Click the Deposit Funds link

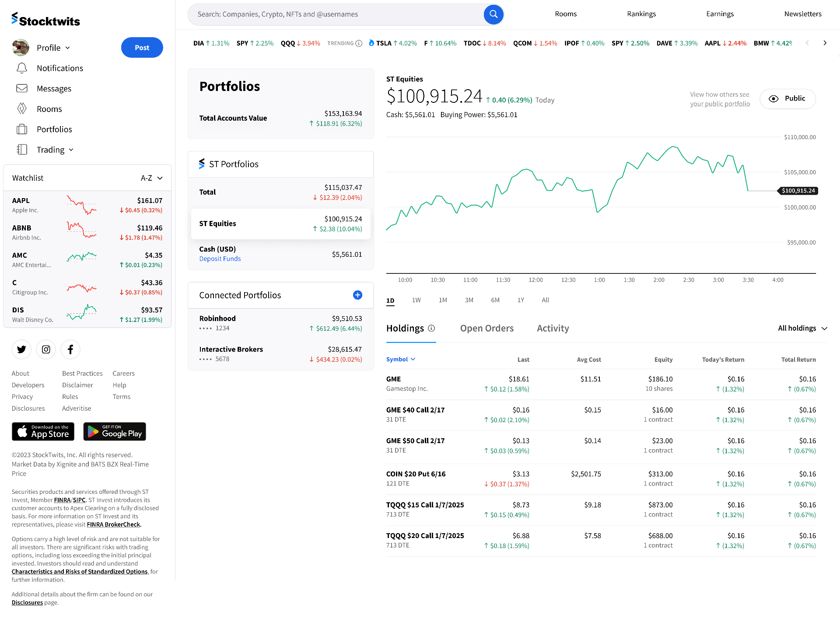click(x=220, y=259)
